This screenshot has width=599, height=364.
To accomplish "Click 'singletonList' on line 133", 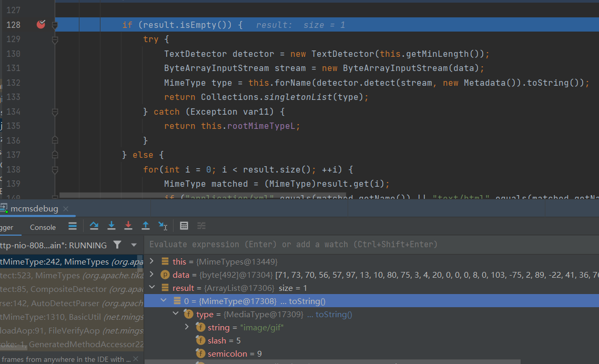I will (x=298, y=97).
